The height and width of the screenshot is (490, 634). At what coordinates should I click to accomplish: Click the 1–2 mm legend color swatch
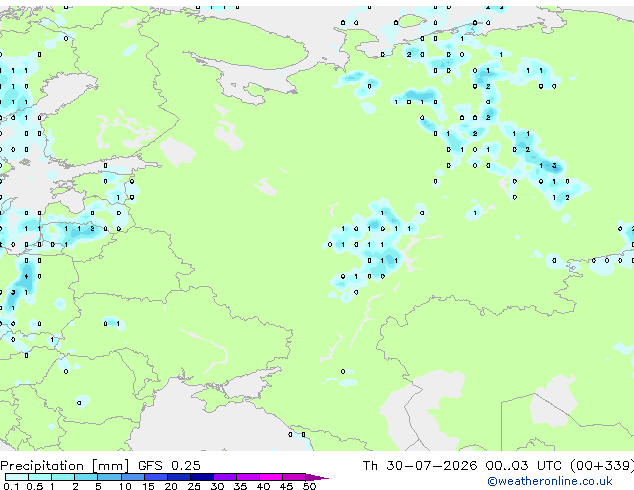coord(63,477)
